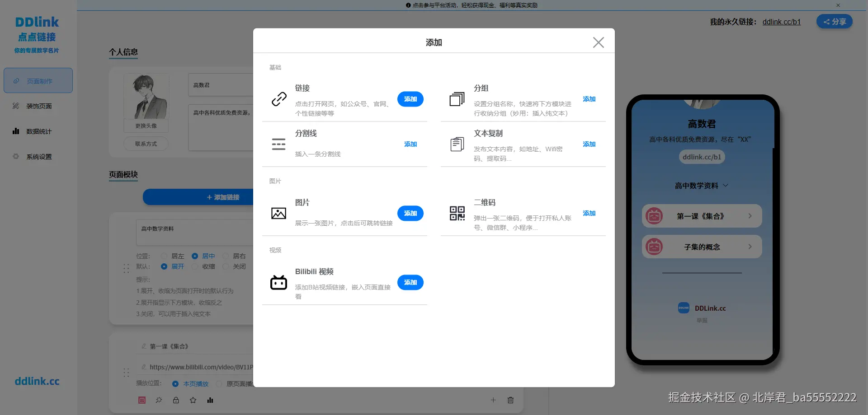The image size is (868, 415).
Task: Dismiss the top promotion banner
Action: [838, 5]
